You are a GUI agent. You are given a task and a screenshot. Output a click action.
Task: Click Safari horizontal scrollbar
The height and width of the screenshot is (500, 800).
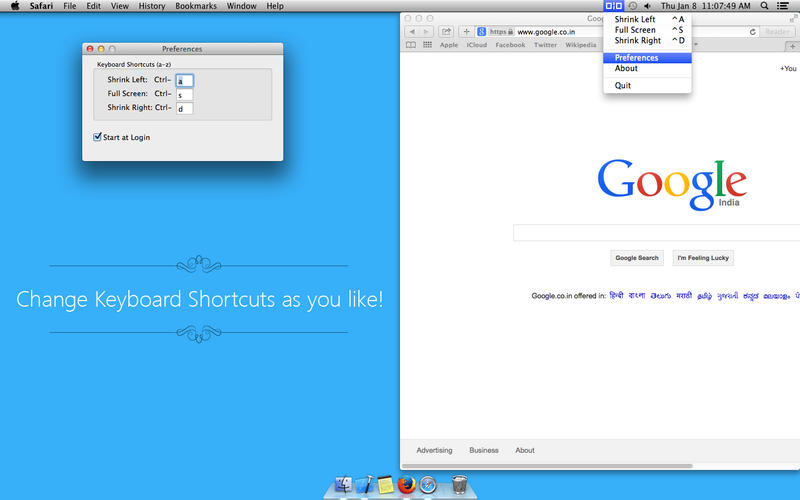point(547,466)
